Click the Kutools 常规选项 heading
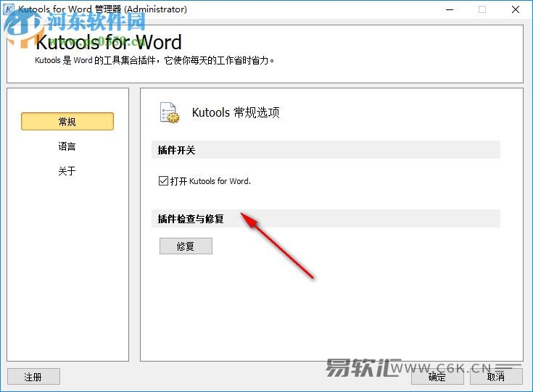 [236, 112]
